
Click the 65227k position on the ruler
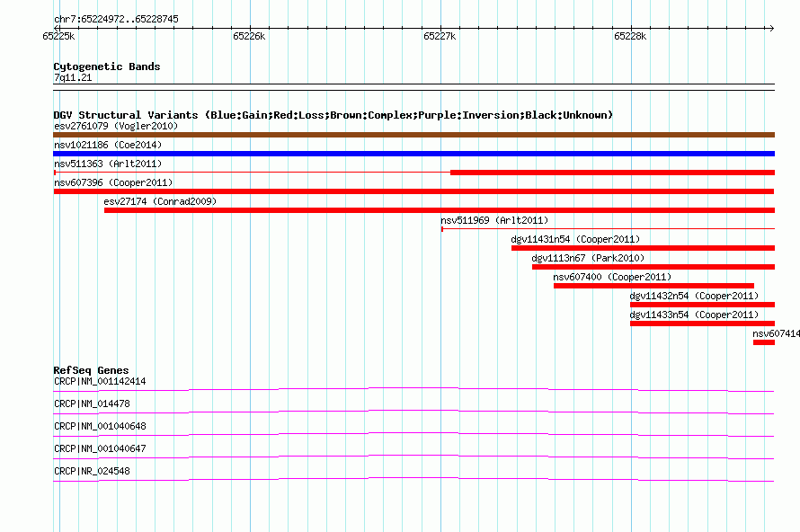(x=440, y=37)
